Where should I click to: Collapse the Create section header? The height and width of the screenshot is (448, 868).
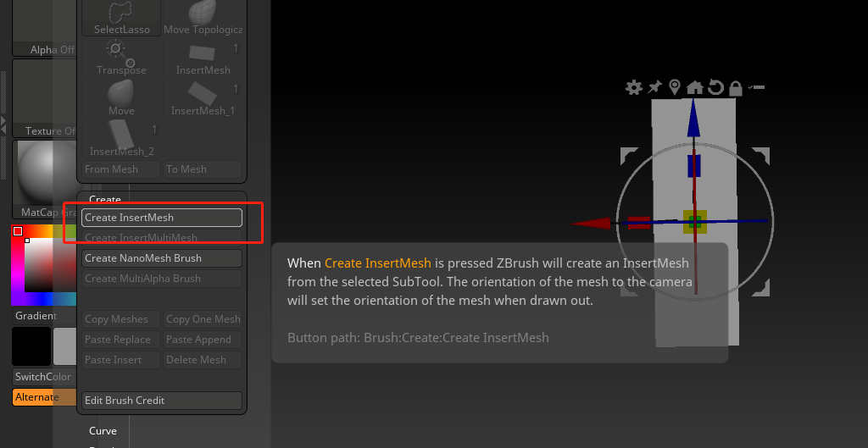coord(104,199)
